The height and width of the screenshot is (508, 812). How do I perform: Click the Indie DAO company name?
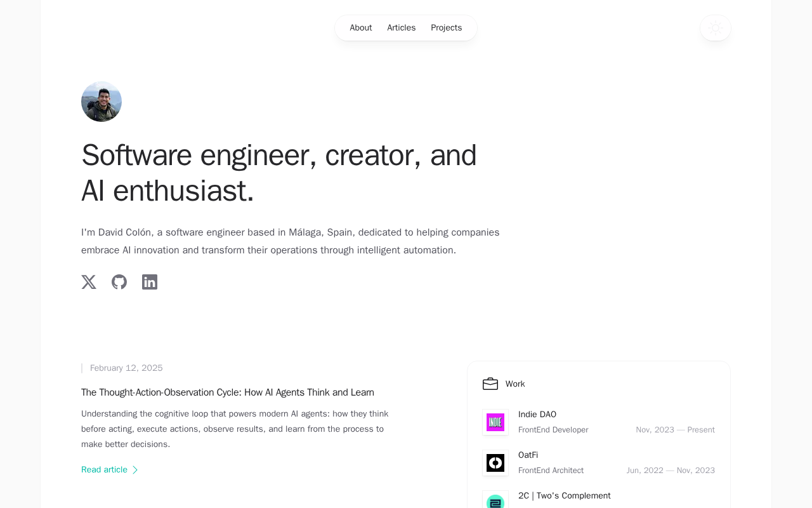537,415
